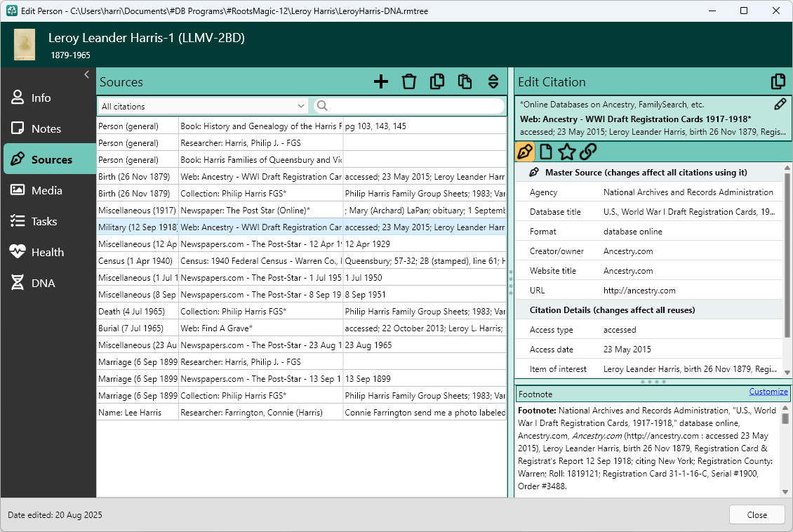The width and height of the screenshot is (793, 532).
Task: Collapse the left sidebar with chevron
Action: 86,74
